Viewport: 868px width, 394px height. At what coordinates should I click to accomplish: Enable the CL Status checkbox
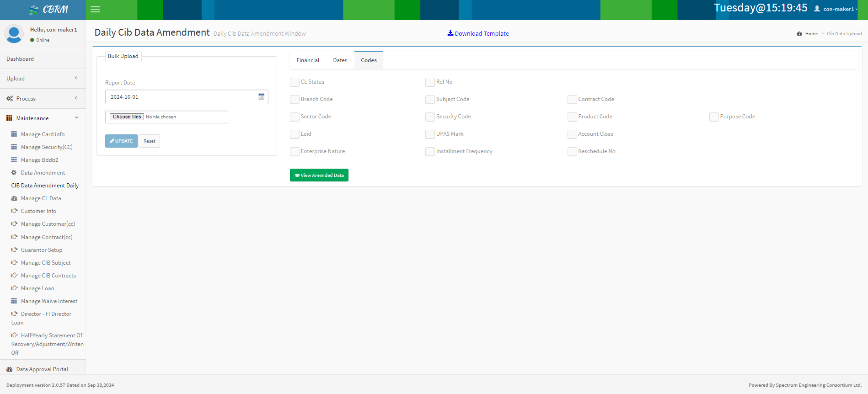[295, 82]
